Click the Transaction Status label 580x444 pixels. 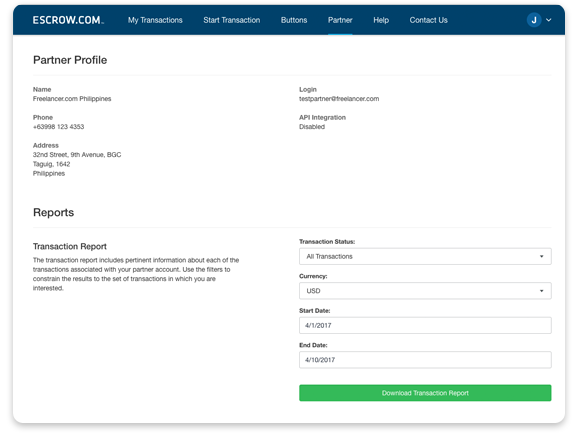click(327, 242)
